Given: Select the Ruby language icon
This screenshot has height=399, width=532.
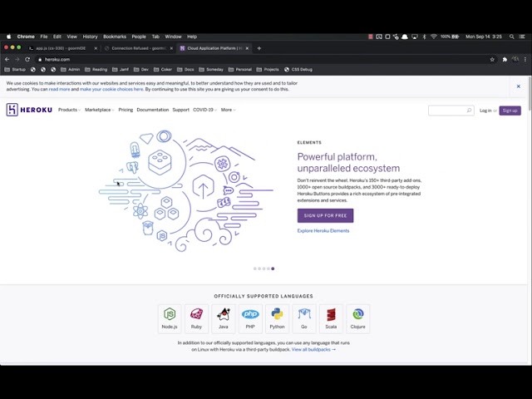Looking at the screenshot, I should [196, 314].
